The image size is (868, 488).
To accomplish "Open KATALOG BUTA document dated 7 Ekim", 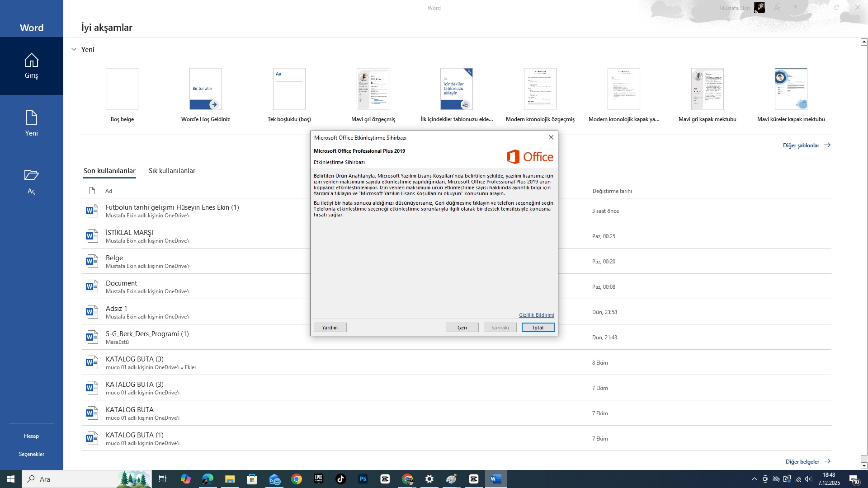I will point(457,413).
